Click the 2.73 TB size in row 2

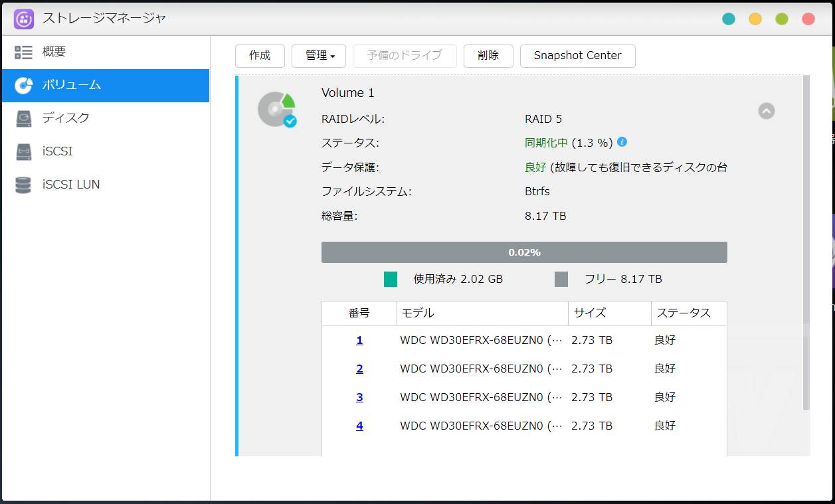pos(592,369)
